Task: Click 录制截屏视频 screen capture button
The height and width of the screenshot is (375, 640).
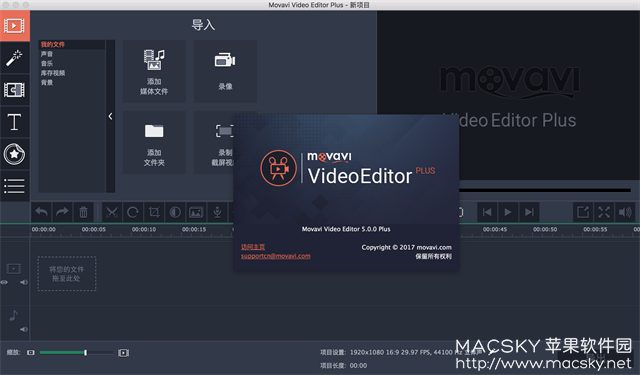Action: (214, 143)
